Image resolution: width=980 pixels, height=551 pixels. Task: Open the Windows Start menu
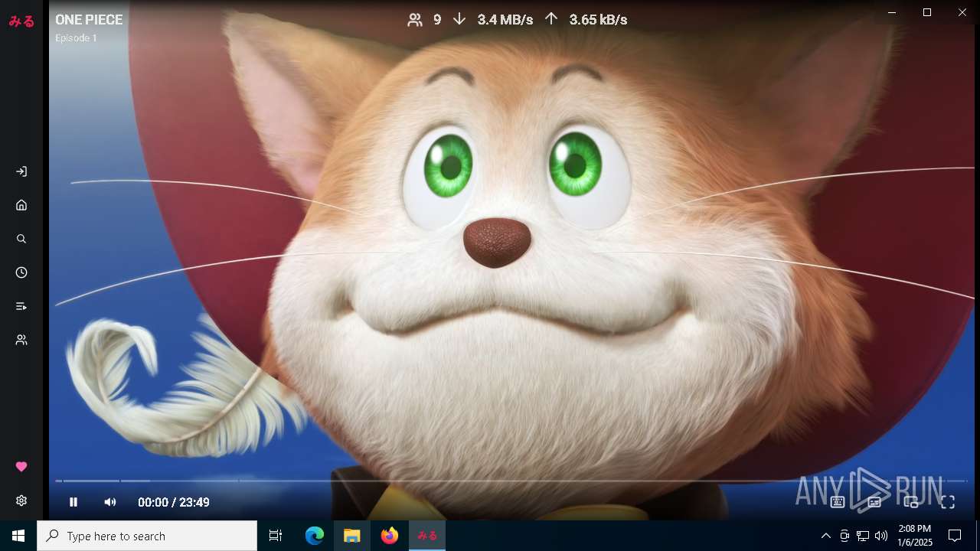point(18,536)
